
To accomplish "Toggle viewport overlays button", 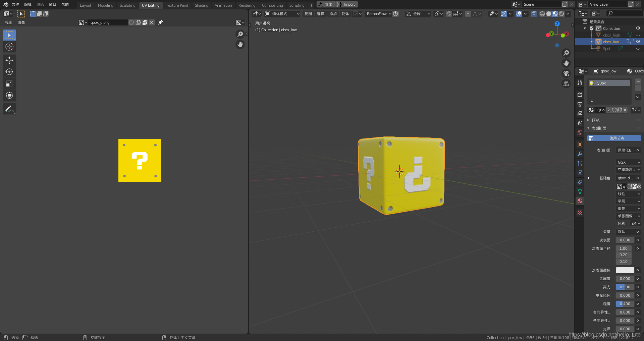I will pyautogui.click(x=519, y=14).
